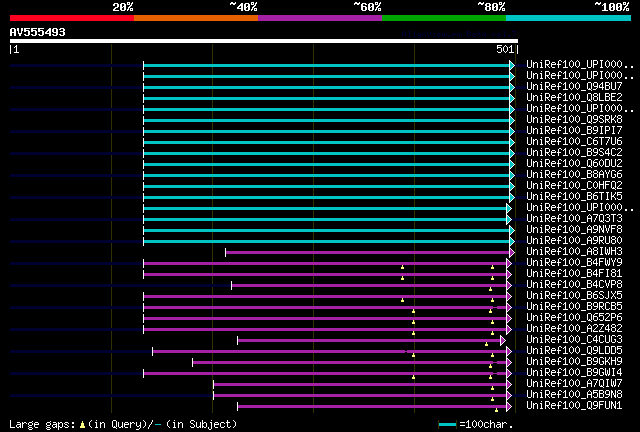Image resolution: width=640 pixels, height=432 pixels.
Task: Click the cyan 100char scale bar sample
Action: point(447,425)
